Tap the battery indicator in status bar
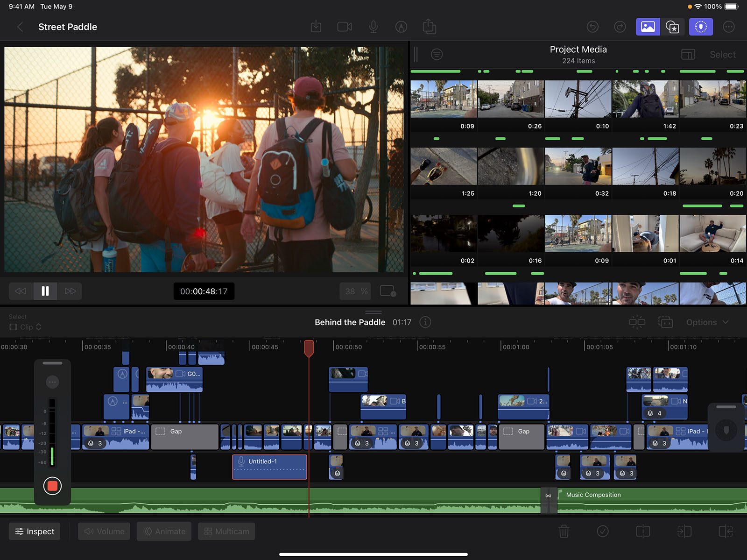The image size is (747, 560). tap(732, 7)
